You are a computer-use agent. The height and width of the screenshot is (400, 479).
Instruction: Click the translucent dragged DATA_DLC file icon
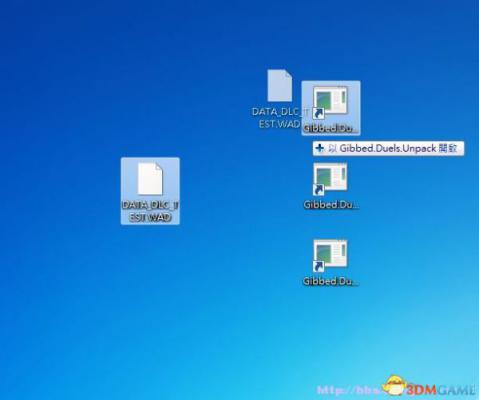click(280, 85)
